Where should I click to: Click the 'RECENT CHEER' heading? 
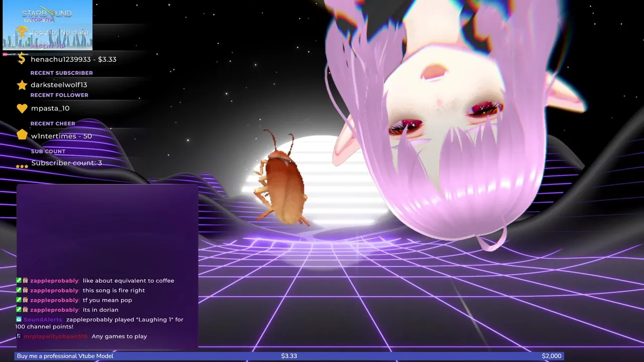pos(53,124)
